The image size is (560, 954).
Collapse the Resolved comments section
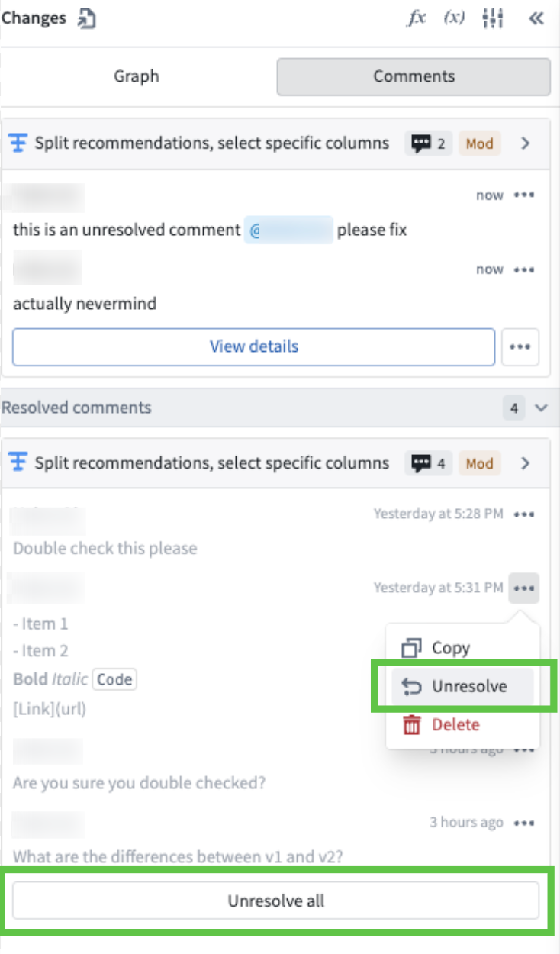coord(542,408)
